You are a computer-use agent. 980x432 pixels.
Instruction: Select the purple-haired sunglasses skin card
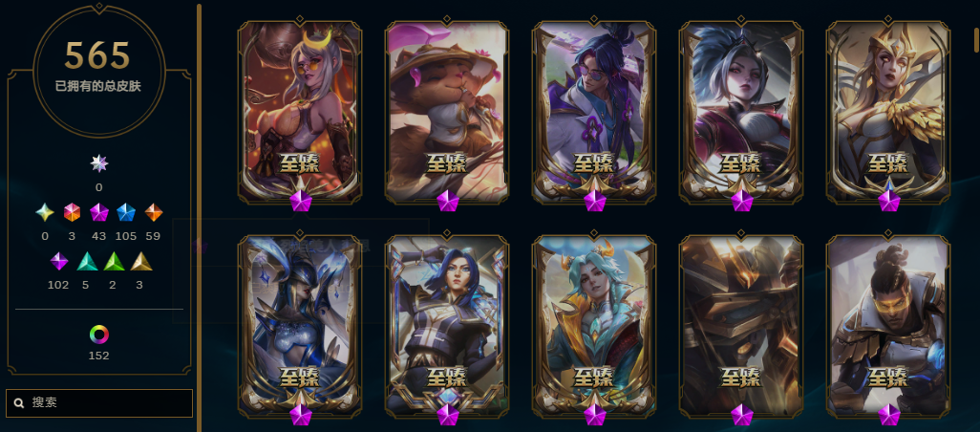(x=594, y=113)
